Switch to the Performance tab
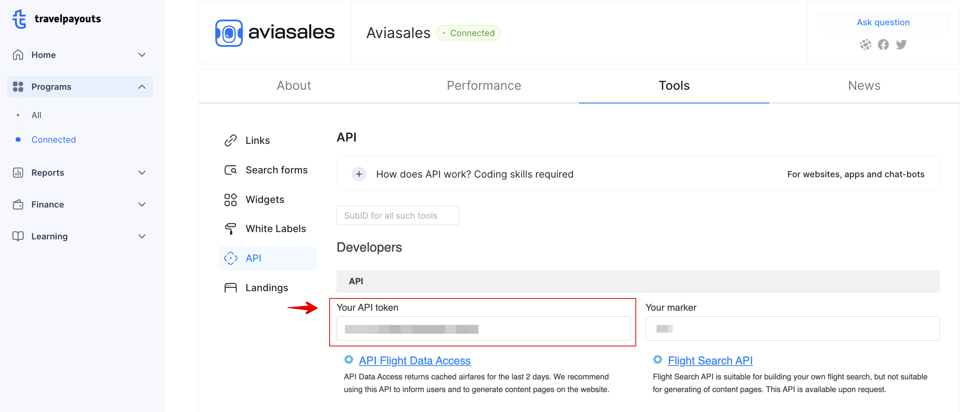Viewport: 980px width, 412px height. [x=483, y=86]
